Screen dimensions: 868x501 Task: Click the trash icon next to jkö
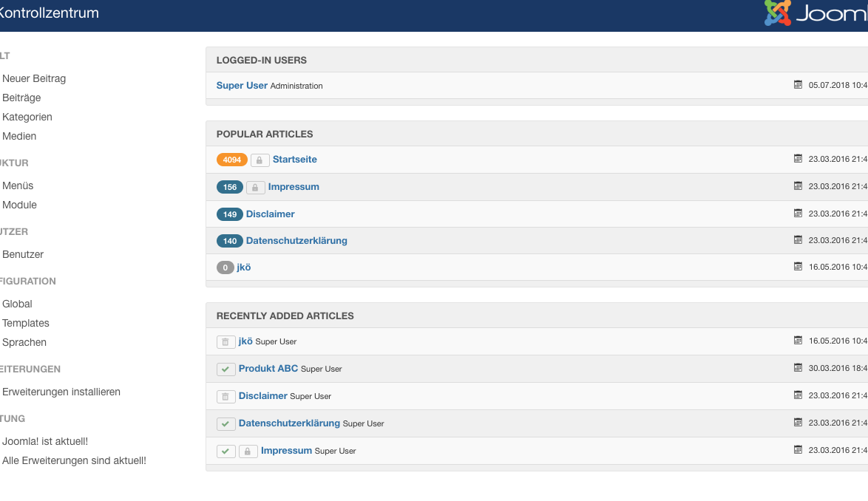[226, 342]
